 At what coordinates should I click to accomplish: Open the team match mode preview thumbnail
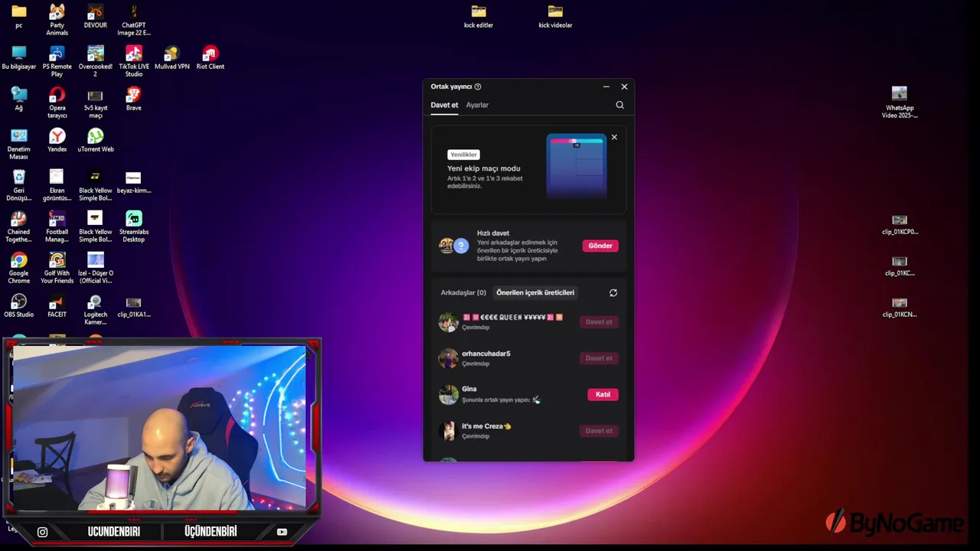coord(577,166)
